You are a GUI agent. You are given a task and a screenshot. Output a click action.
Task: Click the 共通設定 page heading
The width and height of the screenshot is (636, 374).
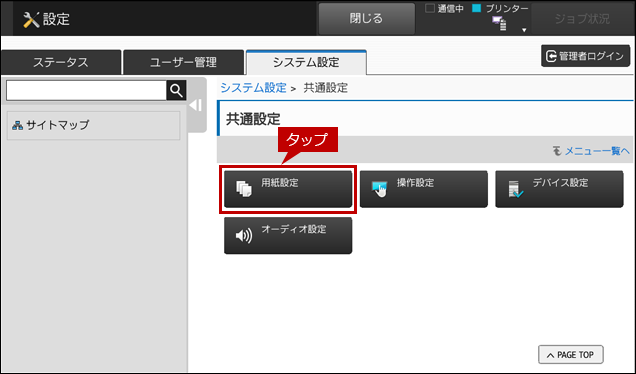point(253,119)
